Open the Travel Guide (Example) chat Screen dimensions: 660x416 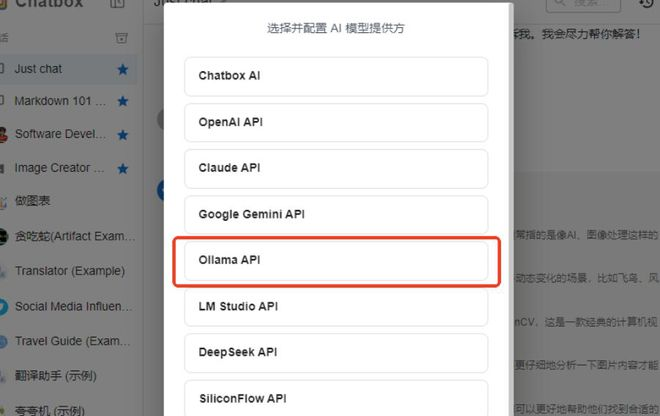[x=67, y=341]
